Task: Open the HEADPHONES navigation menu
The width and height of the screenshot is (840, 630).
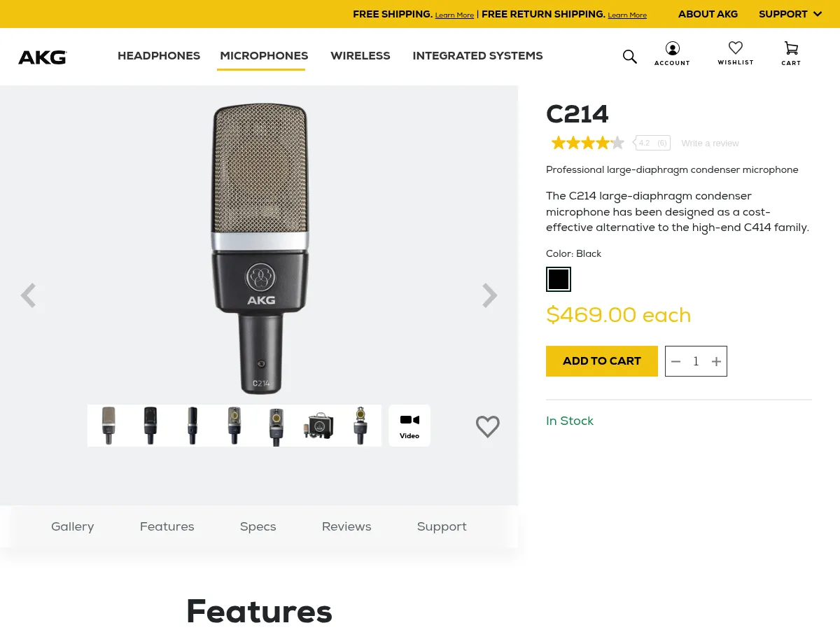Action: click(x=159, y=56)
